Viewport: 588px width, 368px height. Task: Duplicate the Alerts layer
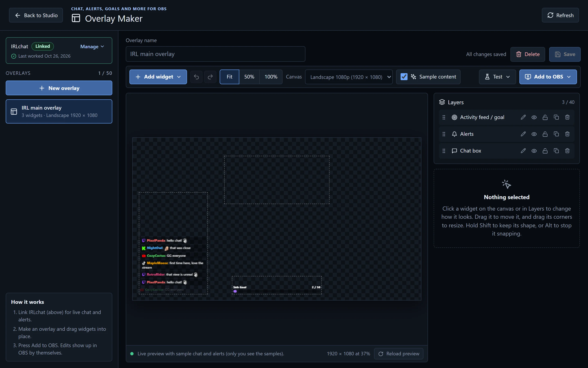coord(556,134)
